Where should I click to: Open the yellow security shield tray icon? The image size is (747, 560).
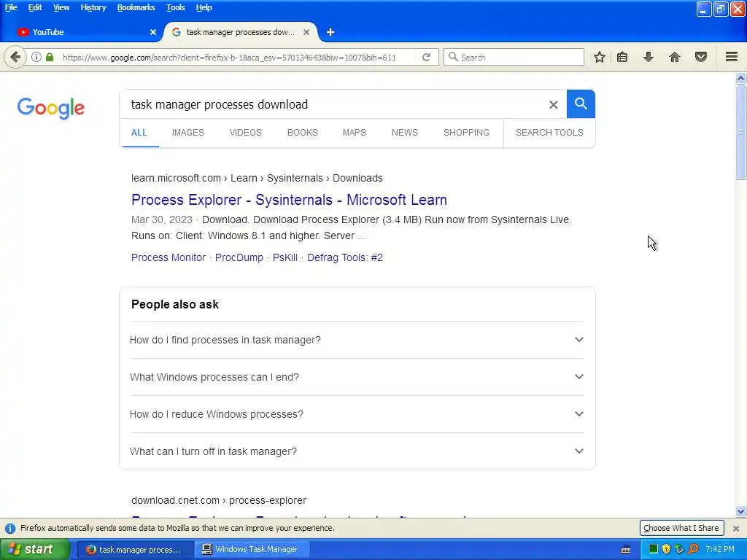click(x=666, y=549)
